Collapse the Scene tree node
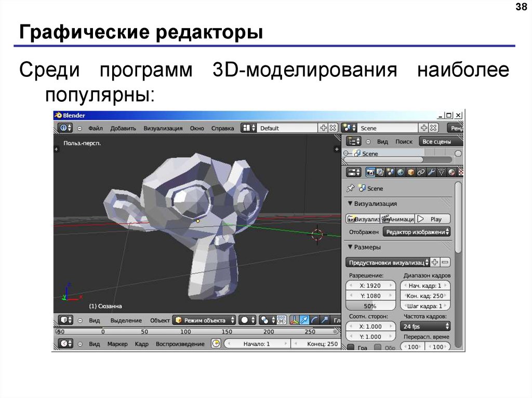532x398 pixels. click(345, 153)
